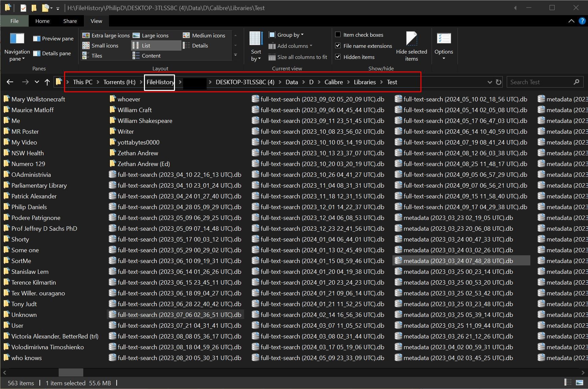This screenshot has height=389, width=588.
Task: Enable Item check boxes
Action: click(x=359, y=35)
